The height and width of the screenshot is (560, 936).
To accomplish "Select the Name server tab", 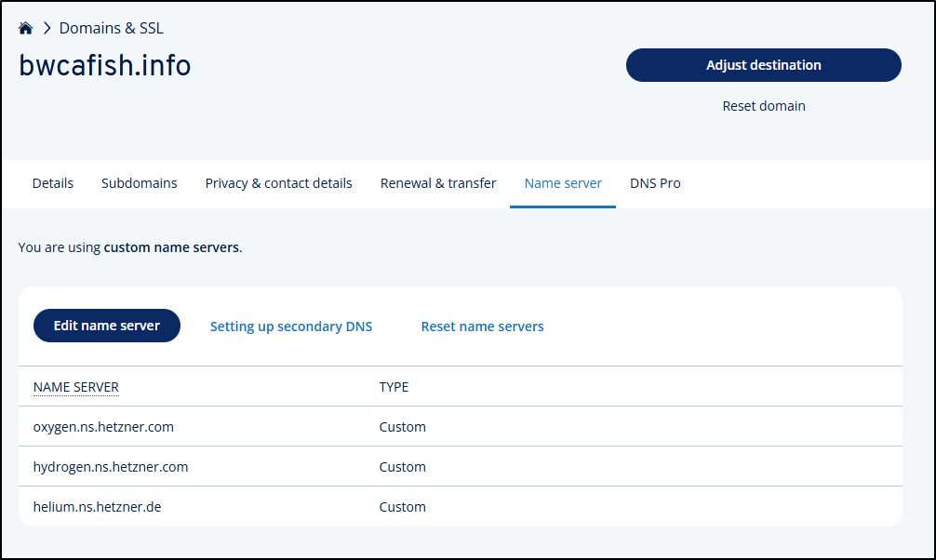I will [563, 183].
